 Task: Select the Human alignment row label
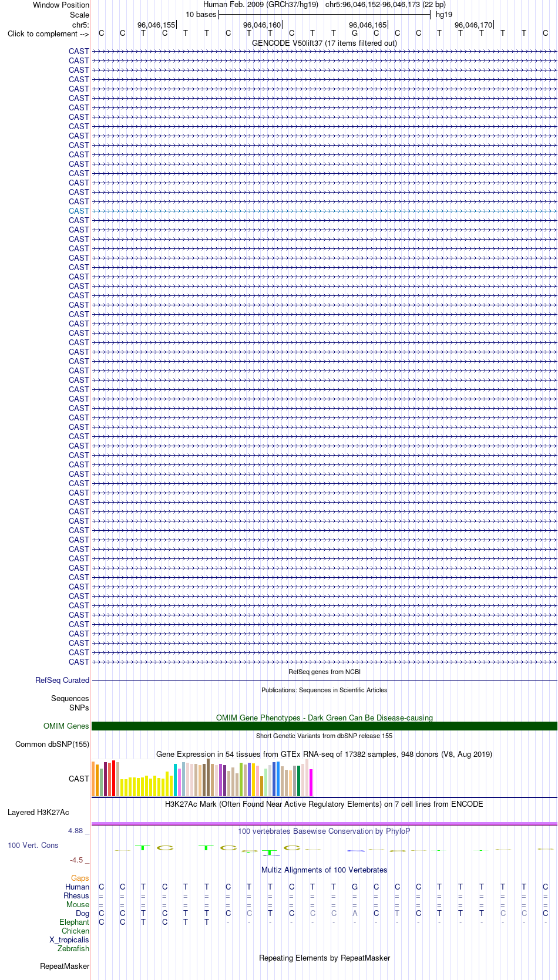77,887
